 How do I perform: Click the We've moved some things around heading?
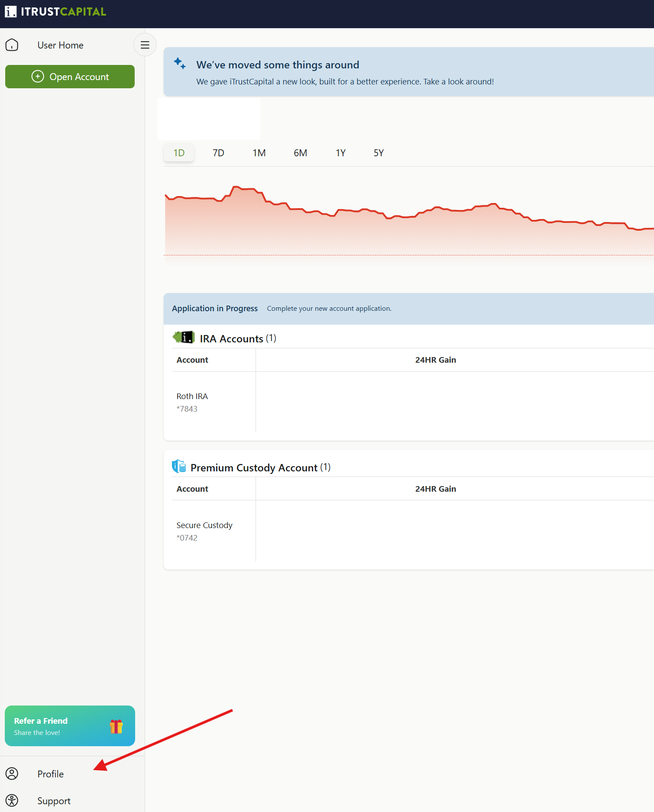tap(278, 65)
